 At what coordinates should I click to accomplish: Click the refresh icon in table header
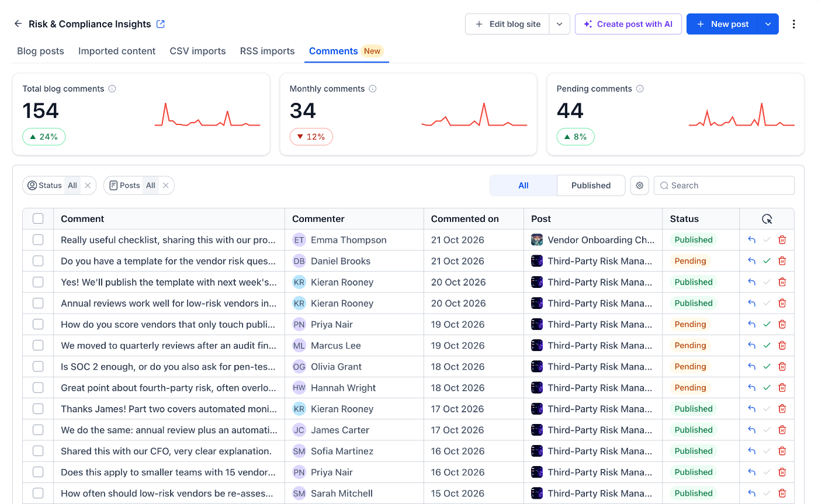click(x=767, y=219)
